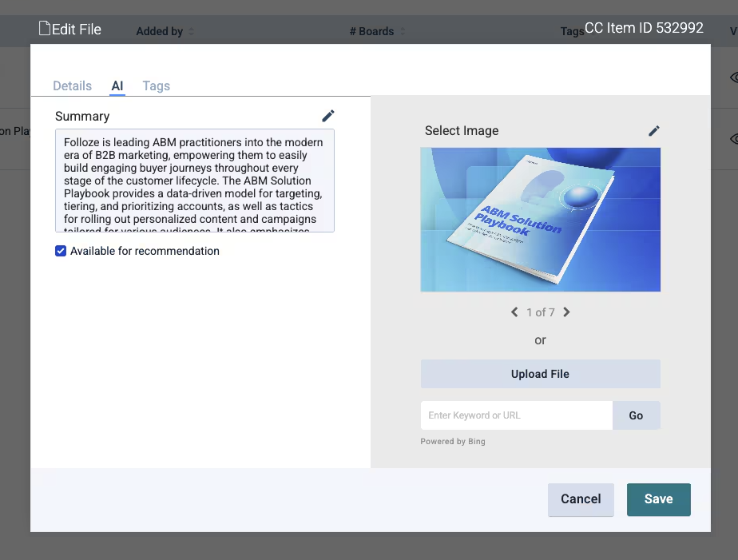Click the Summary edit pencil icon
The width and height of the screenshot is (738, 560).
coord(328,116)
